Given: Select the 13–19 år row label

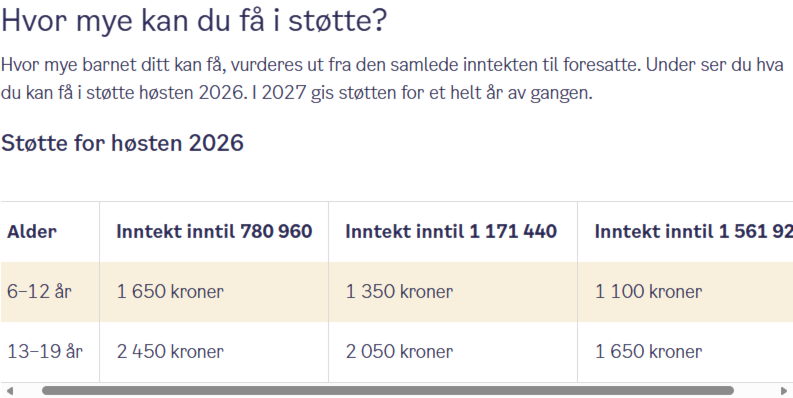Looking at the screenshot, I should [45, 351].
